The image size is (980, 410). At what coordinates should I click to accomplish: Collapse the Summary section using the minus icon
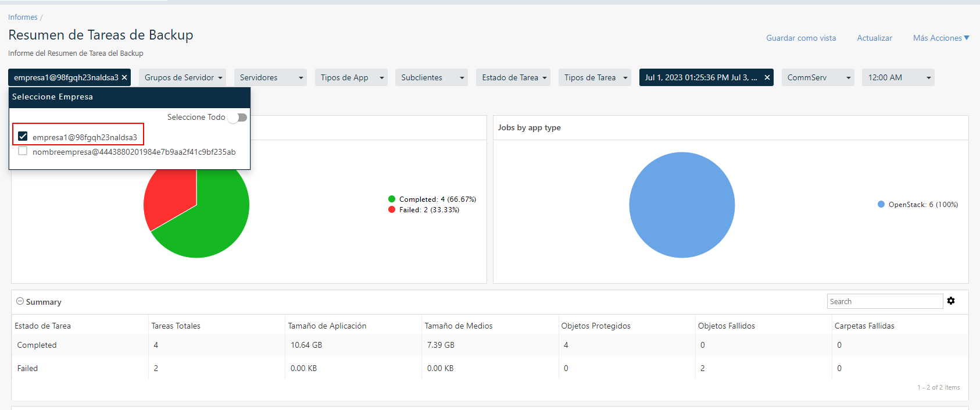click(20, 301)
